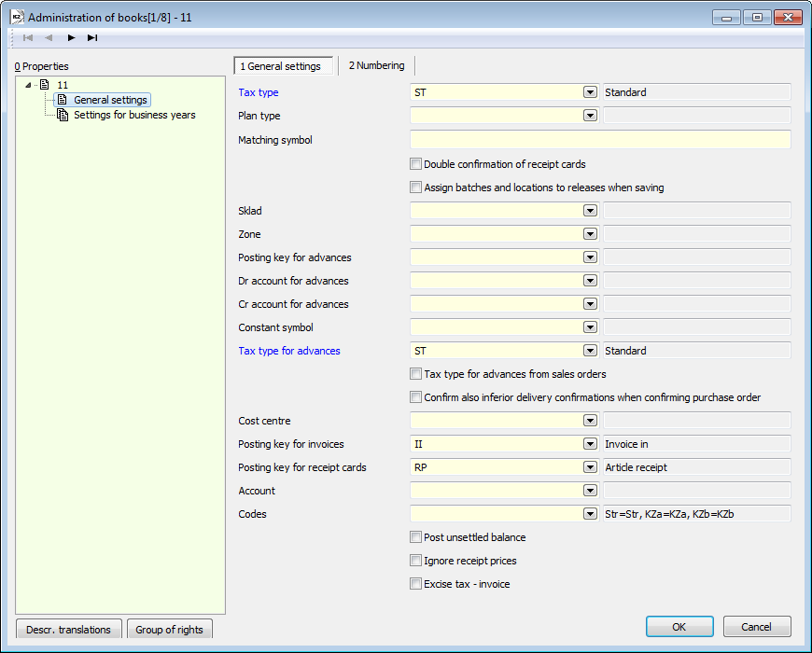This screenshot has width=812, height=653.
Task: Click document icon beside tree node 11
Action: tap(45, 84)
